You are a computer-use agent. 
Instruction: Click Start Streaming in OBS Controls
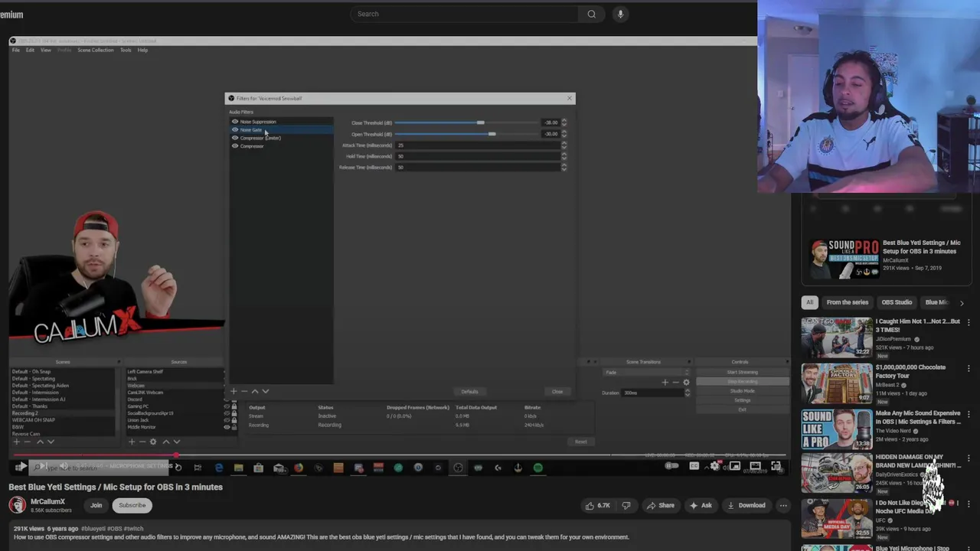coord(742,372)
